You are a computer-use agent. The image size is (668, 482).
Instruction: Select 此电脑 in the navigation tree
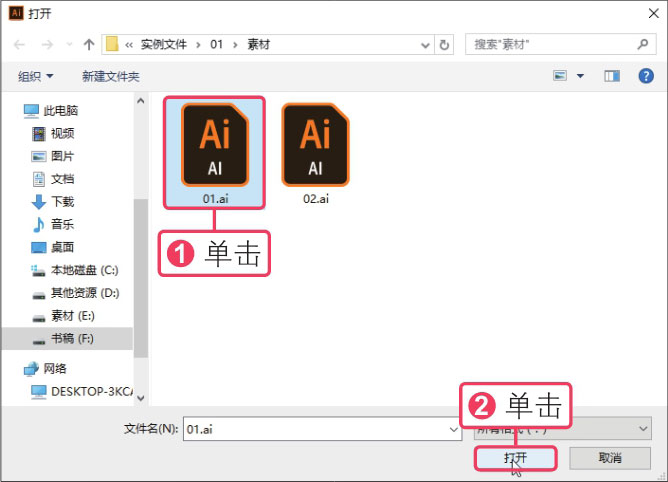(x=60, y=111)
